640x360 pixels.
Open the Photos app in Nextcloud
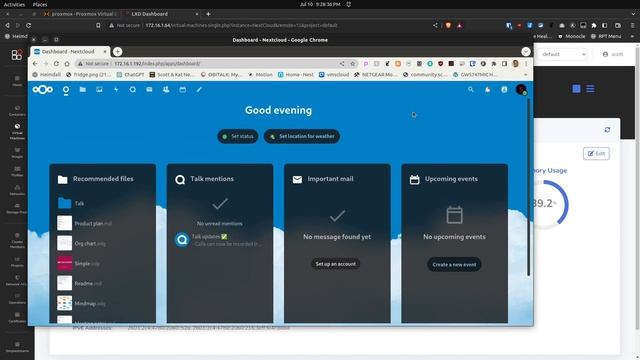(99, 89)
